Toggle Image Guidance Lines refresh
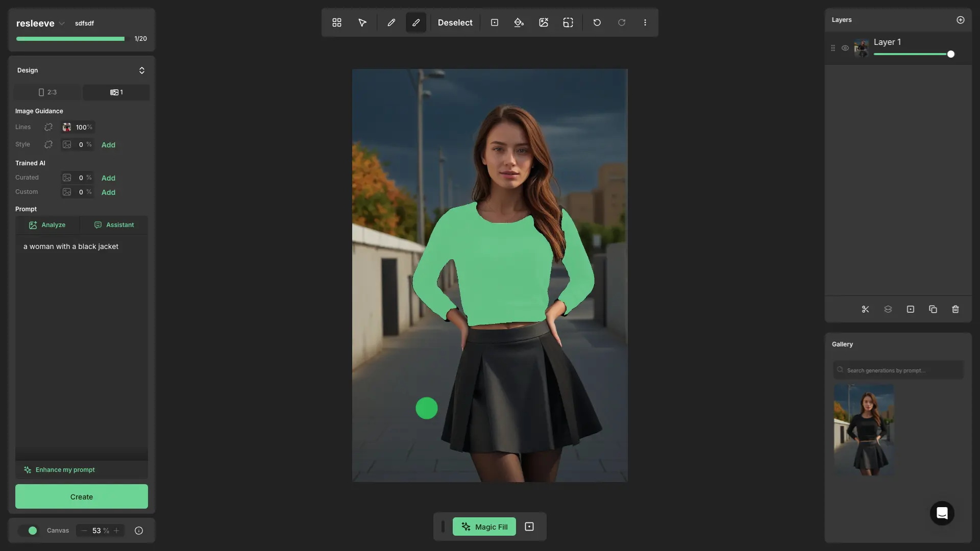This screenshot has height=551, width=980. click(x=48, y=127)
